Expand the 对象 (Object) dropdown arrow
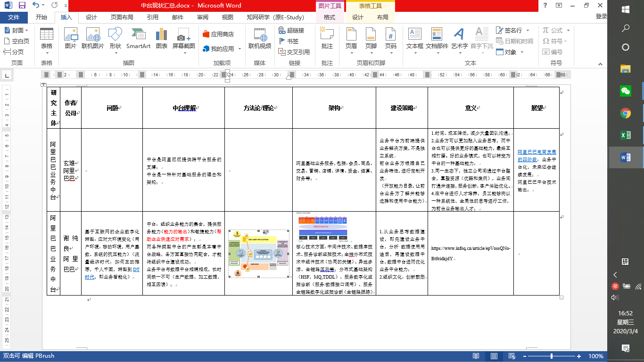This screenshot has height=362, width=644. pos(521,52)
